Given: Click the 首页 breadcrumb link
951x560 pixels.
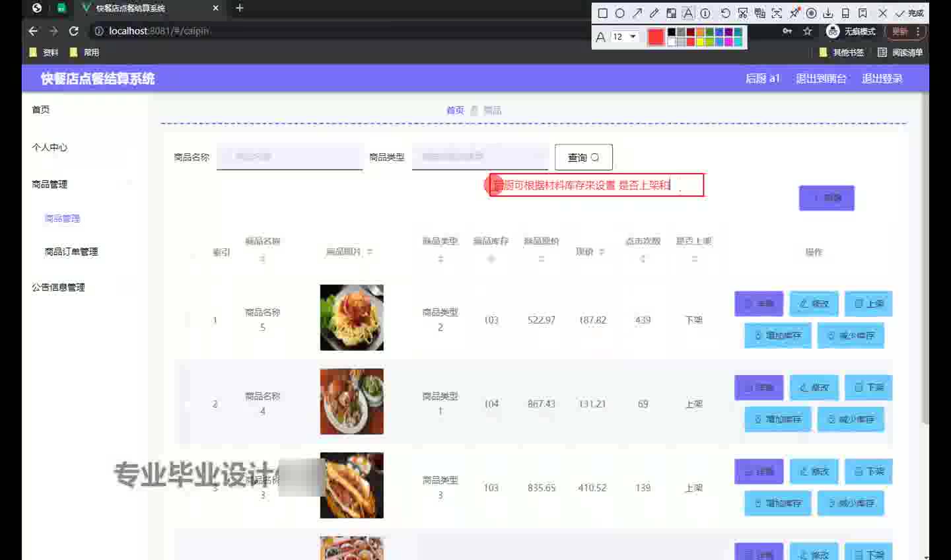Looking at the screenshot, I should coord(455,110).
